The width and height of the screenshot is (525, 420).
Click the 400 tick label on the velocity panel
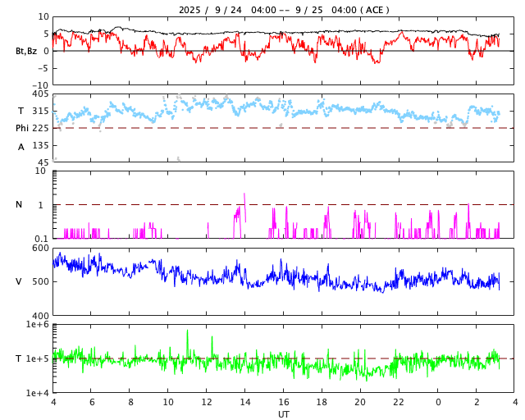click(x=39, y=316)
